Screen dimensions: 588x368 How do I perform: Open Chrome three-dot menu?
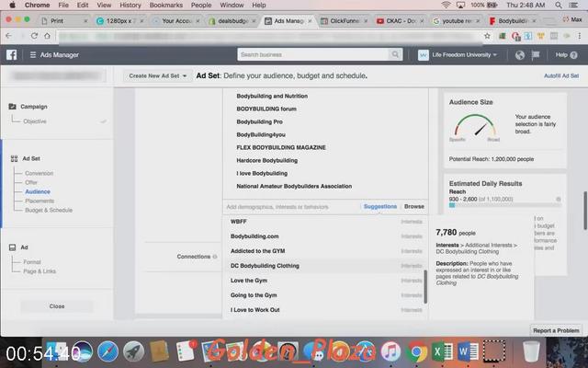pos(580,36)
